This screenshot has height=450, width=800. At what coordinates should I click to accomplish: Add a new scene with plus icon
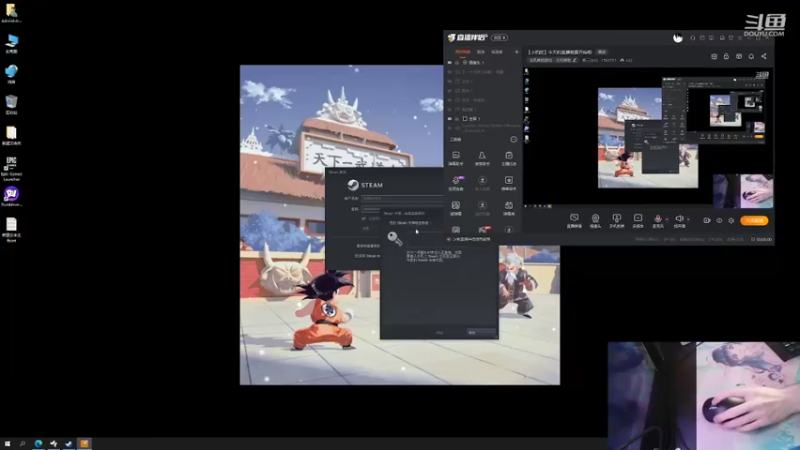(x=516, y=52)
